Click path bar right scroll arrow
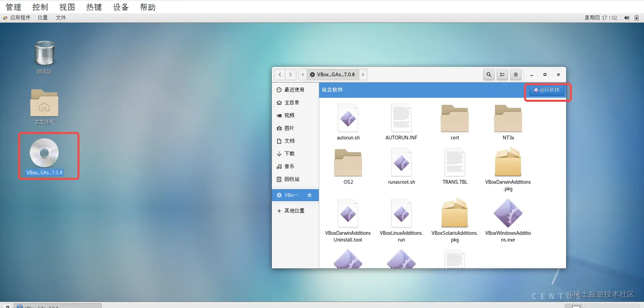644x308 pixels. 363,75
